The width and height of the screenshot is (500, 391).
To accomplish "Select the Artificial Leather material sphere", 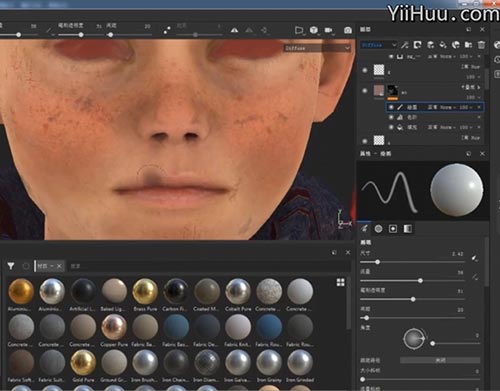I will tap(83, 292).
